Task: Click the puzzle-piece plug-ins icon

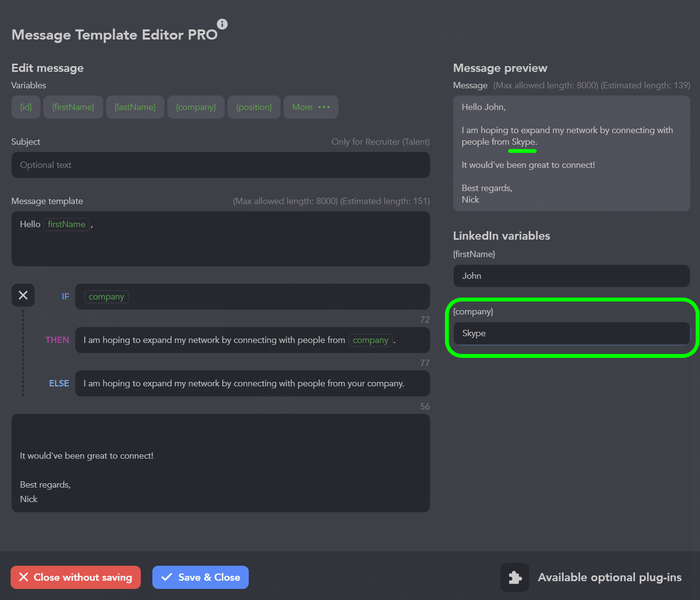Action: coord(514,577)
